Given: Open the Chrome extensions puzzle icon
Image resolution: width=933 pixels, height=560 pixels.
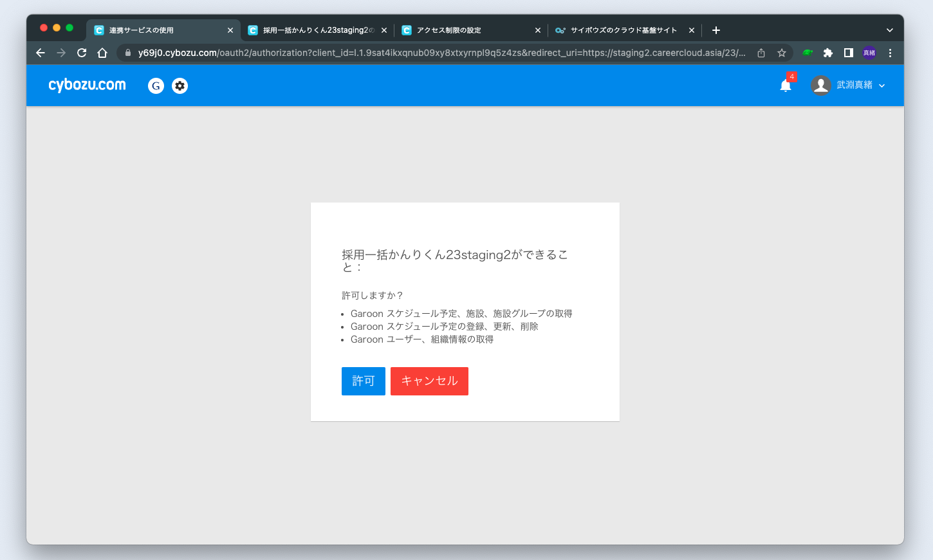Looking at the screenshot, I should pyautogui.click(x=828, y=53).
